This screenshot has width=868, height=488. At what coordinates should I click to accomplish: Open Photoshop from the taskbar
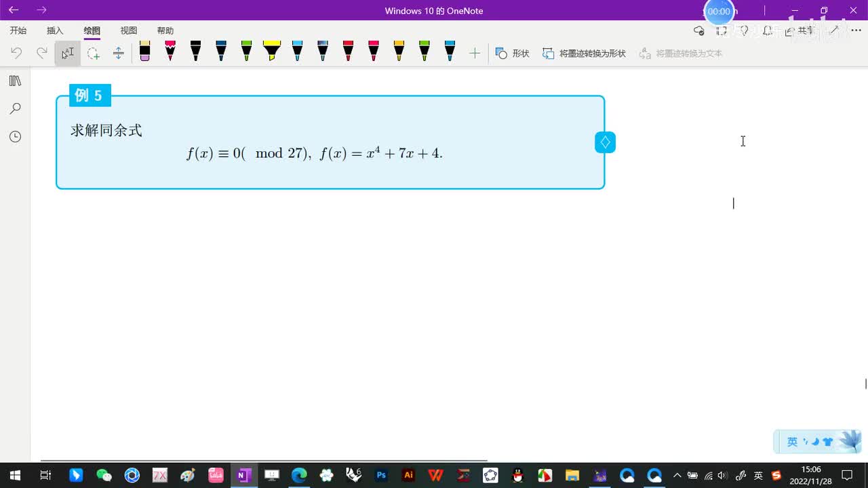[x=381, y=475]
